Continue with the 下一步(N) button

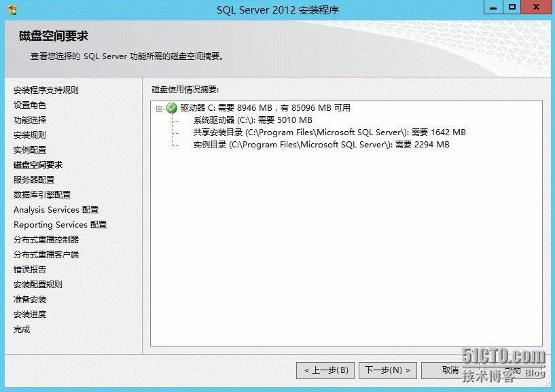pyautogui.click(x=388, y=370)
